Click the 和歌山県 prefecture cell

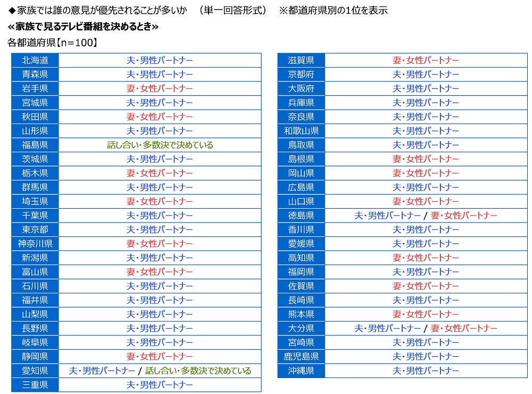coord(301,130)
